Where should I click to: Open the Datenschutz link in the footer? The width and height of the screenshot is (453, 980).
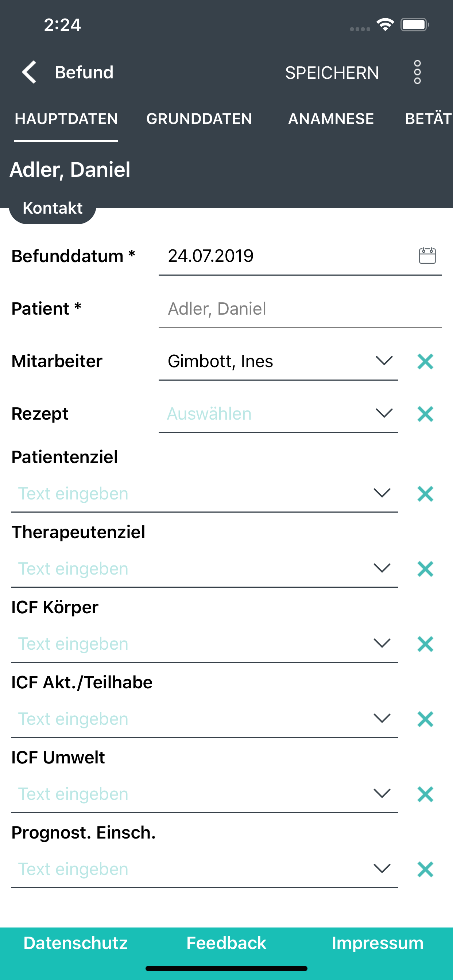[x=75, y=943]
